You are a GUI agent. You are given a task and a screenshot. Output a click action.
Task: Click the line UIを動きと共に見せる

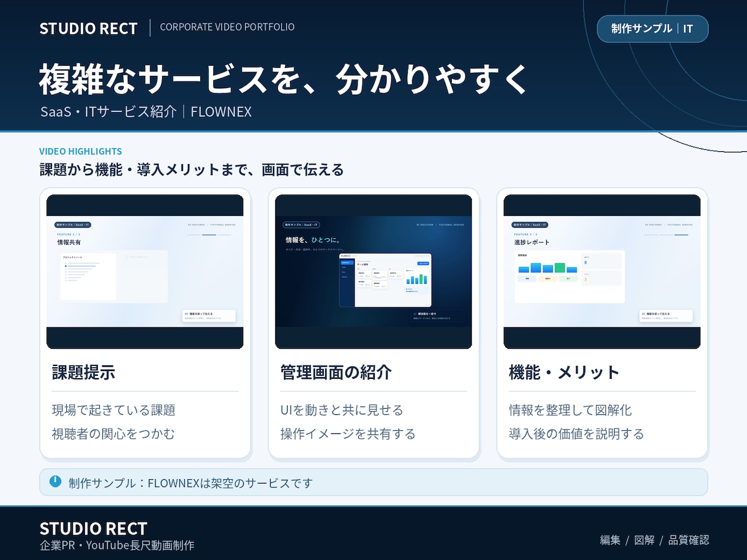pyautogui.click(x=342, y=410)
